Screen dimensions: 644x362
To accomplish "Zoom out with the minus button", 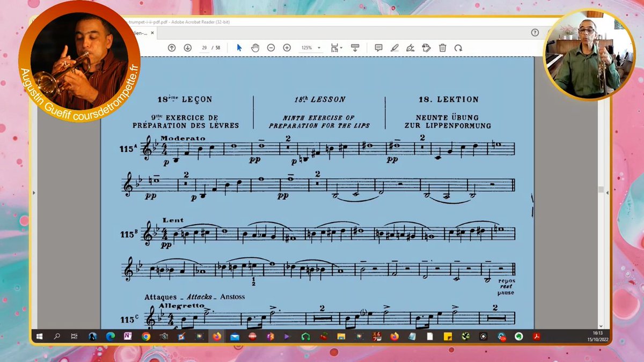I will 271,48.
